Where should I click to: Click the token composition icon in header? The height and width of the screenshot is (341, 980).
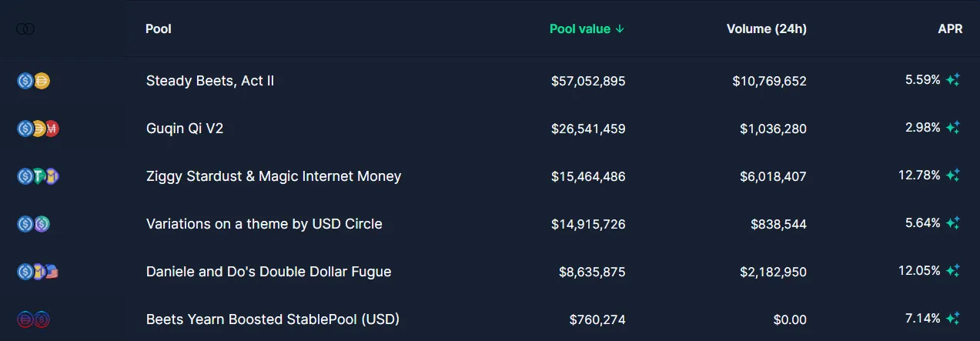pos(25,29)
